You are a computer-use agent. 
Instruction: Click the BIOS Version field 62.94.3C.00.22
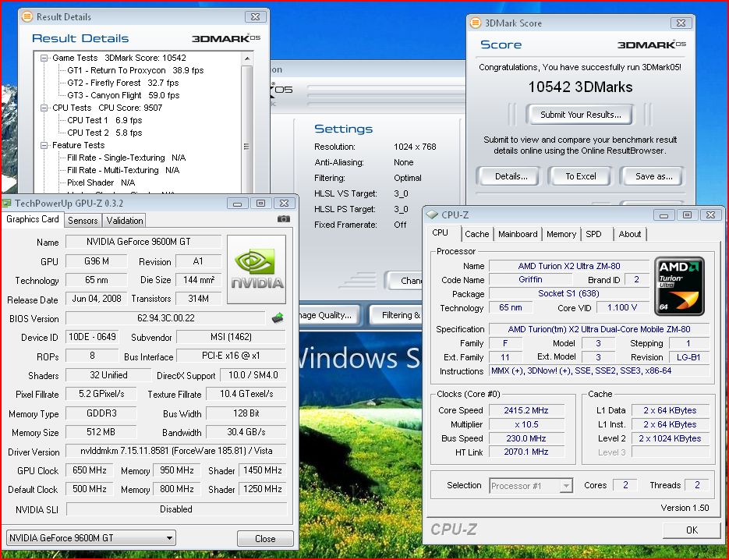coord(166,318)
